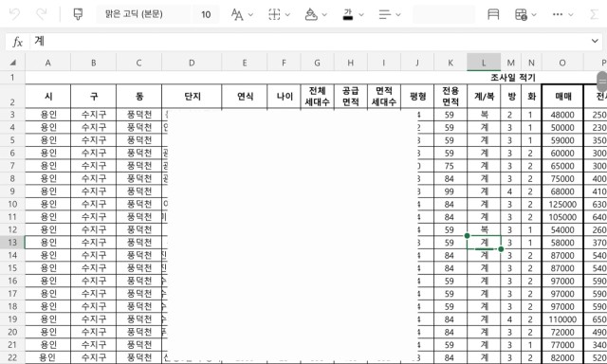Click the text alignment icon
This screenshot has height=364, width=607.
click(x=384, y=15)
